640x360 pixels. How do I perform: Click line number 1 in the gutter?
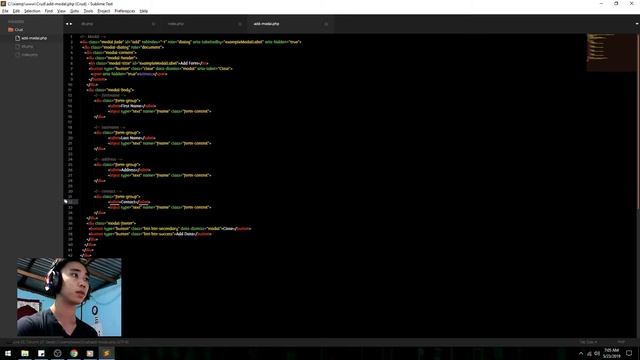tap(71, 37)
